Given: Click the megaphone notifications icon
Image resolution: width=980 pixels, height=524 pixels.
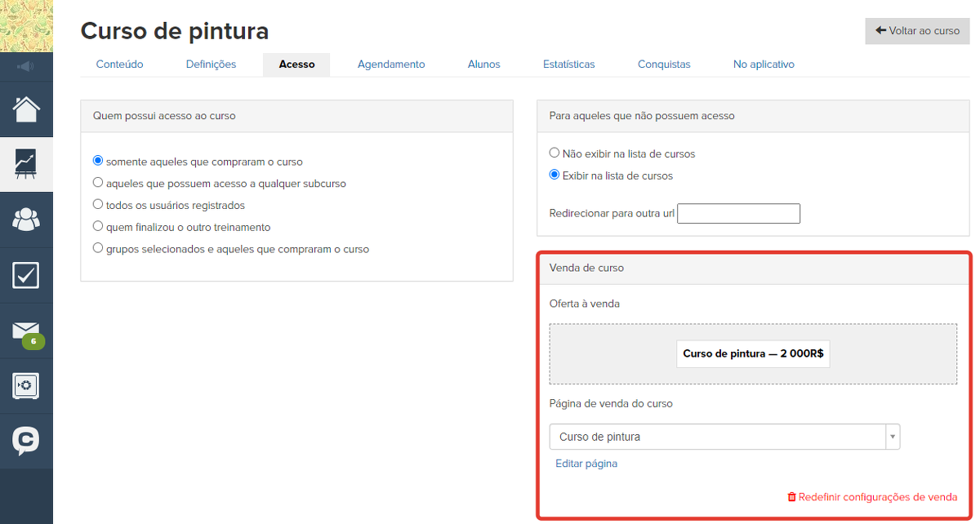Looking at the screenshot, I should (x=26, y=66).
